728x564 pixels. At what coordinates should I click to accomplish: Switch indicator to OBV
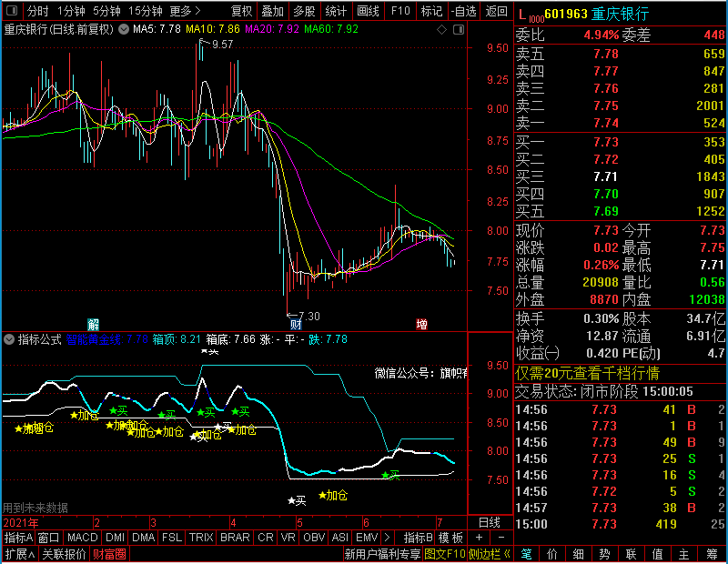click(x=314, y=538)
